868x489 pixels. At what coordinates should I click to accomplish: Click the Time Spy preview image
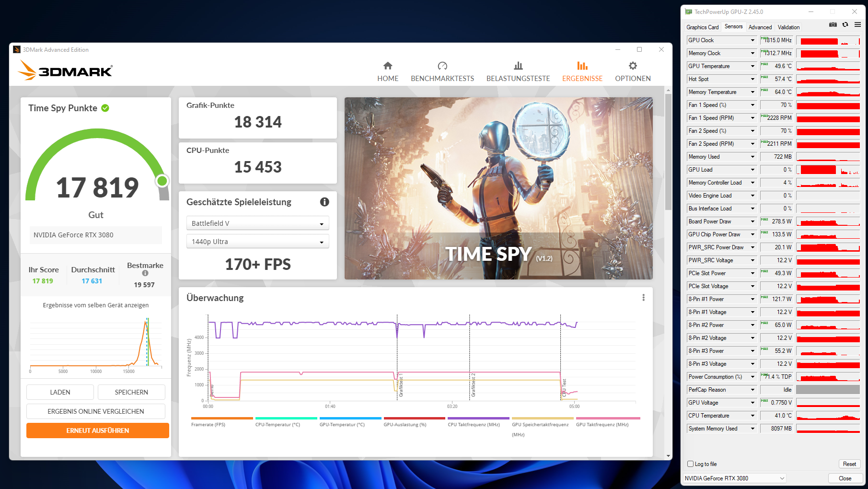tap(498, 188)
